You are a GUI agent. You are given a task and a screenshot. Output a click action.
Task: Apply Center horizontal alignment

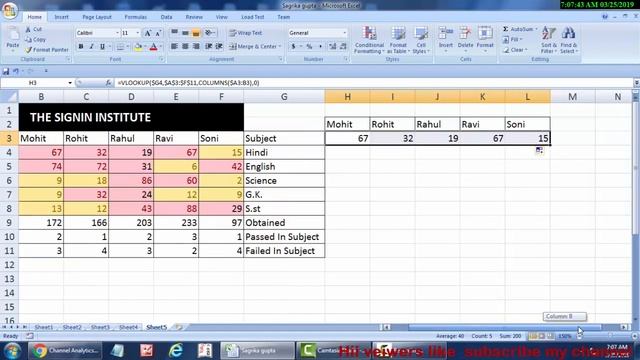(x=185, y=47)
